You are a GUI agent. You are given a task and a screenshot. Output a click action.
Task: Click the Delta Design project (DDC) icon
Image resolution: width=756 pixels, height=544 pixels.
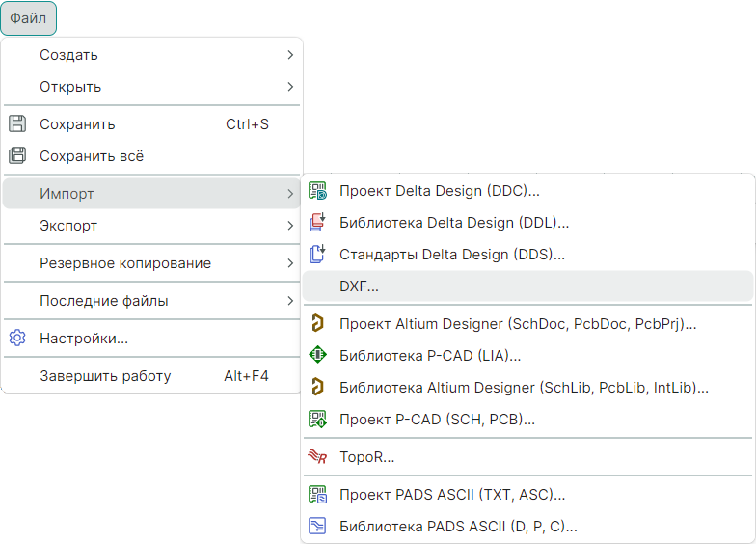(x=317, y=191)
